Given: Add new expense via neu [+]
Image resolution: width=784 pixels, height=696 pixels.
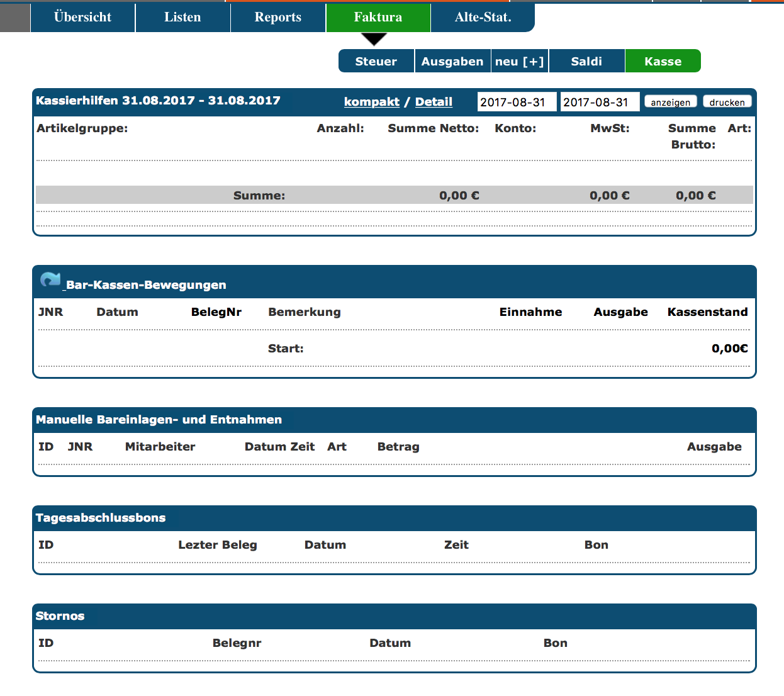Looking at the screenshot, I should pyautogui.click(x=519, y=61).
